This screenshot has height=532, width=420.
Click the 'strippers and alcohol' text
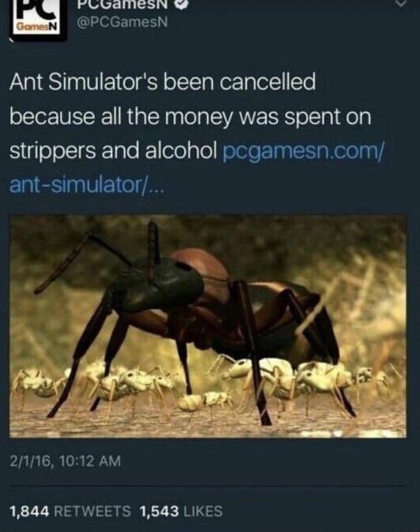point(114,151)
